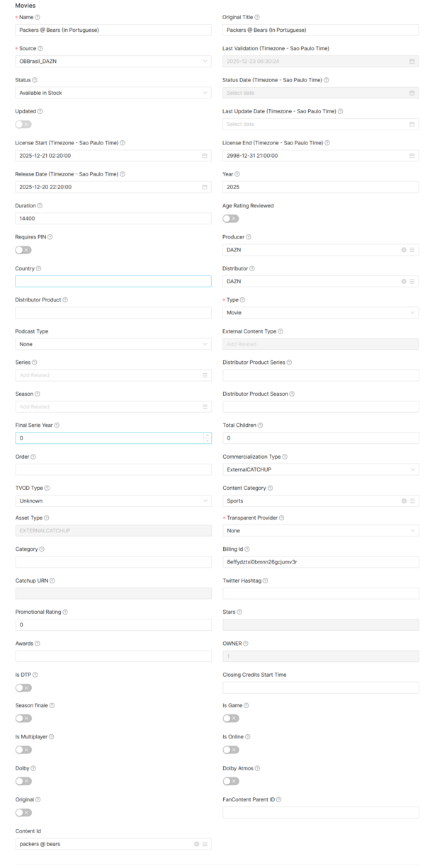
Task: Open the Status dropdown Available in Stock
Action: pyautogui.click(x=113, y=93)
